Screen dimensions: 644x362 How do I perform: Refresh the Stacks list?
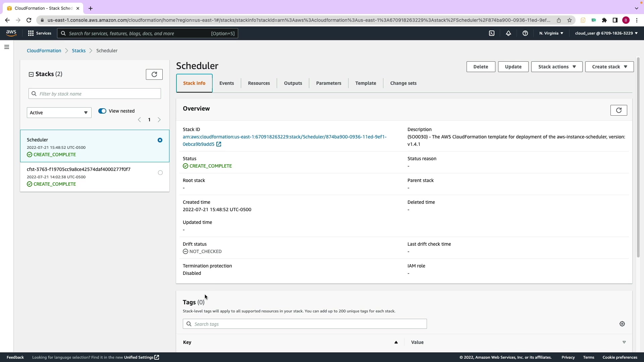(x=154, y=74)
